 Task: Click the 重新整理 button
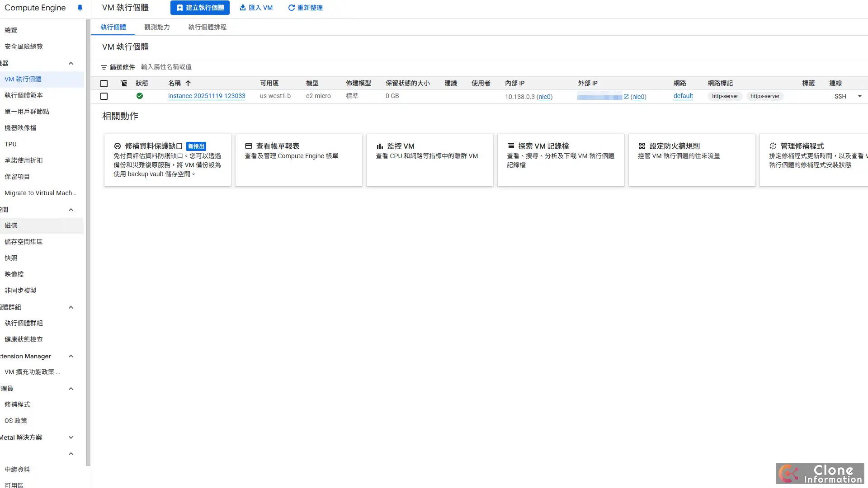click(x=306, y=8)
